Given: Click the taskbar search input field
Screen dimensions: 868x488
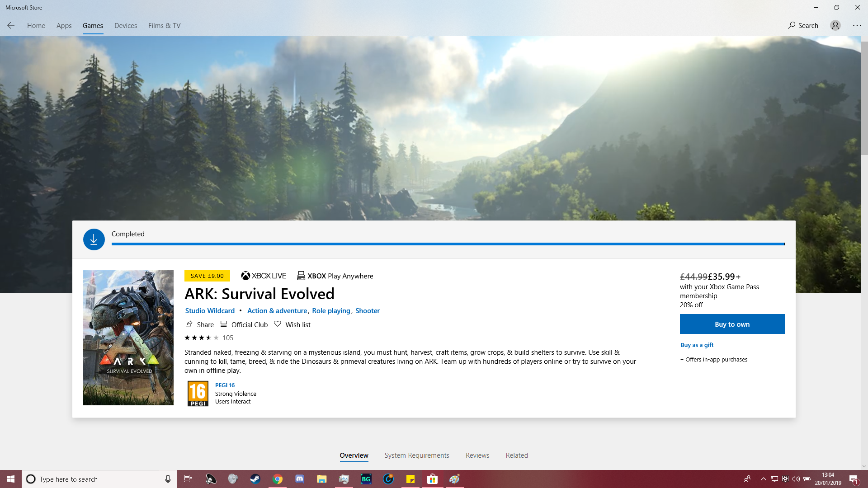Looking at the screenshot, I should click(x=99, y=479).
